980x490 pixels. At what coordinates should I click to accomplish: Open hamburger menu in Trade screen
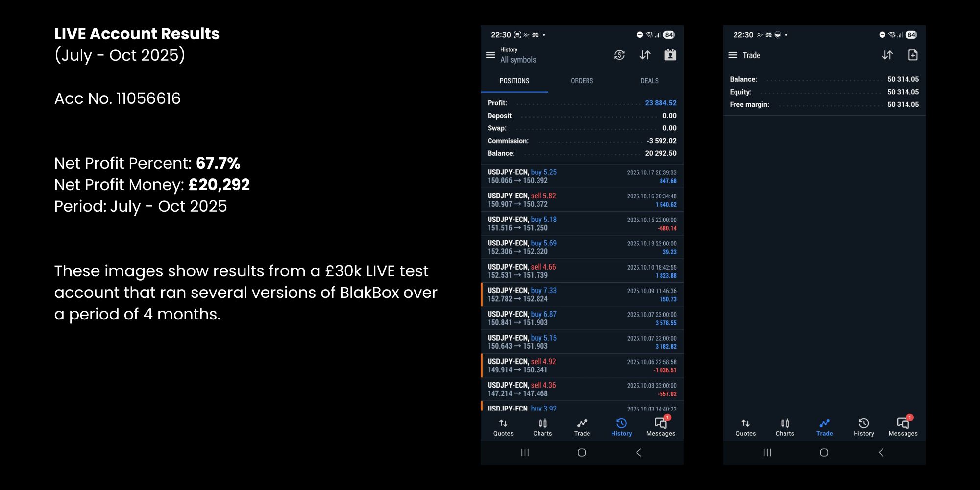point(733,55)
